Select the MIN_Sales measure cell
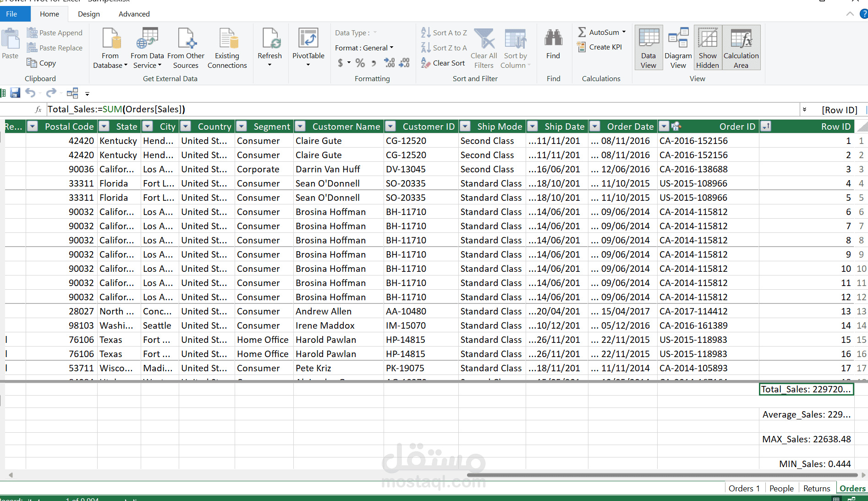Image resolution: width=868 pixels, height=501 pixels. (806, 464)
